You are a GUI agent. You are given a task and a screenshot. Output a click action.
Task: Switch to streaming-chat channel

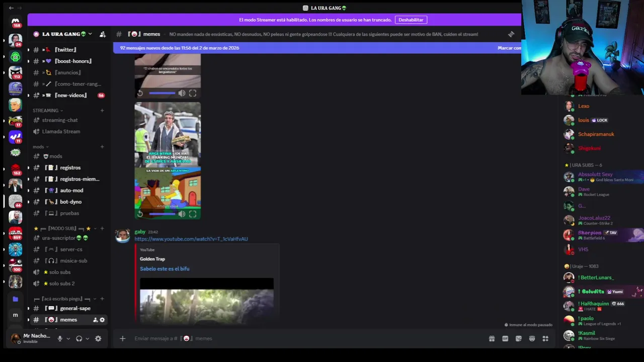[68, 120]
